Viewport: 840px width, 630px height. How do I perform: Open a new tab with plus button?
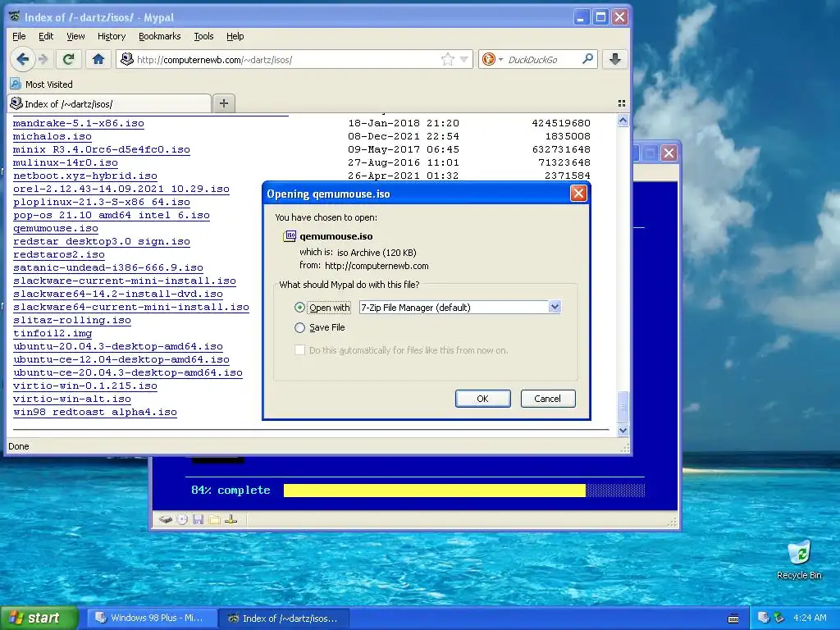(224, 103)
